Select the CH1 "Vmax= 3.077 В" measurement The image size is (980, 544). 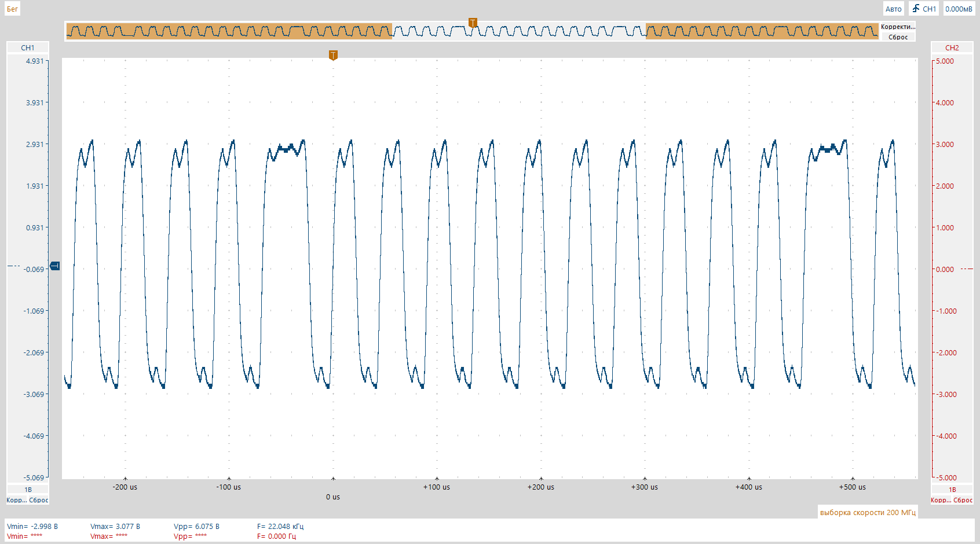point(115,526)
